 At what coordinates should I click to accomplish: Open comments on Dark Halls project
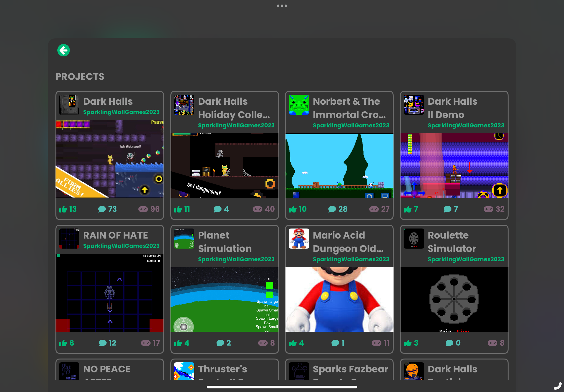102,209
